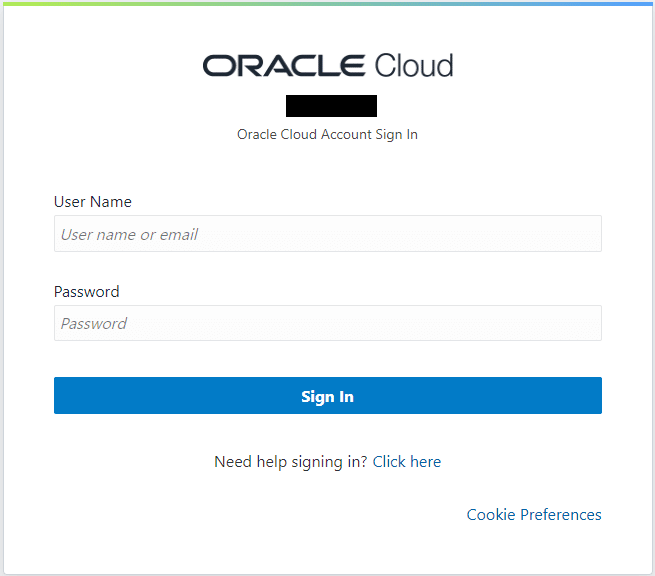Click the blacked-out tenant name box
Viewport: 655px width, 576px height.
(x=331, y=106)
